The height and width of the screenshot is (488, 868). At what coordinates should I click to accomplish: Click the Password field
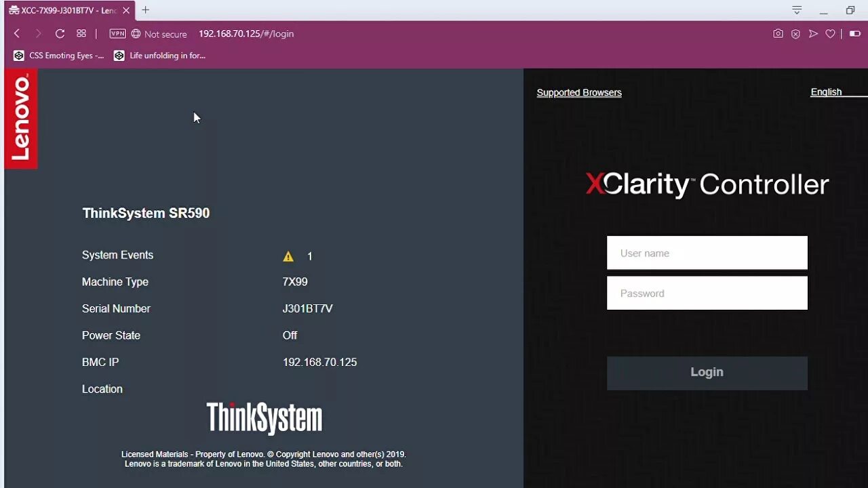pos(707,293)
